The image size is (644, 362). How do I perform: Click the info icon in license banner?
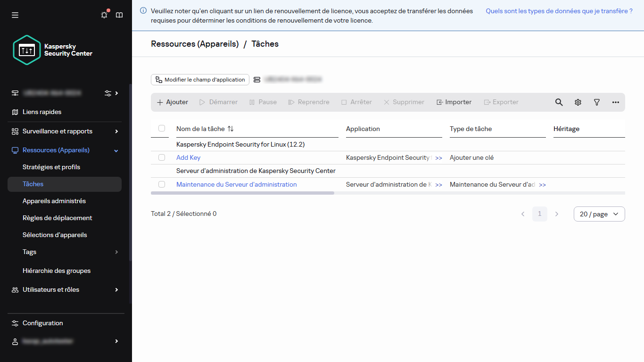point(143,10)
